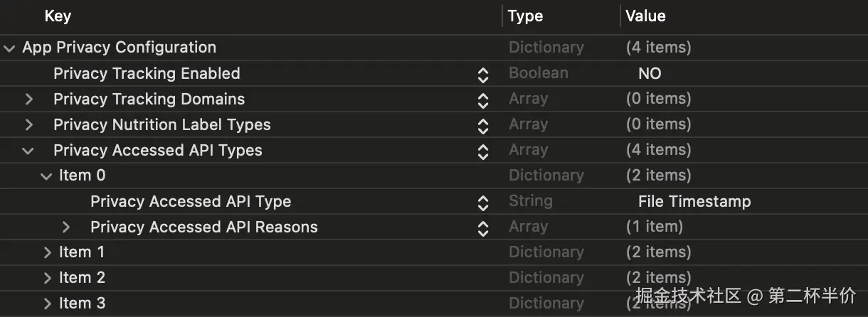Open key stepper for Privacy Nutrition Label Types
Viewport: 868px width, 317px height.
click(483, 126)
